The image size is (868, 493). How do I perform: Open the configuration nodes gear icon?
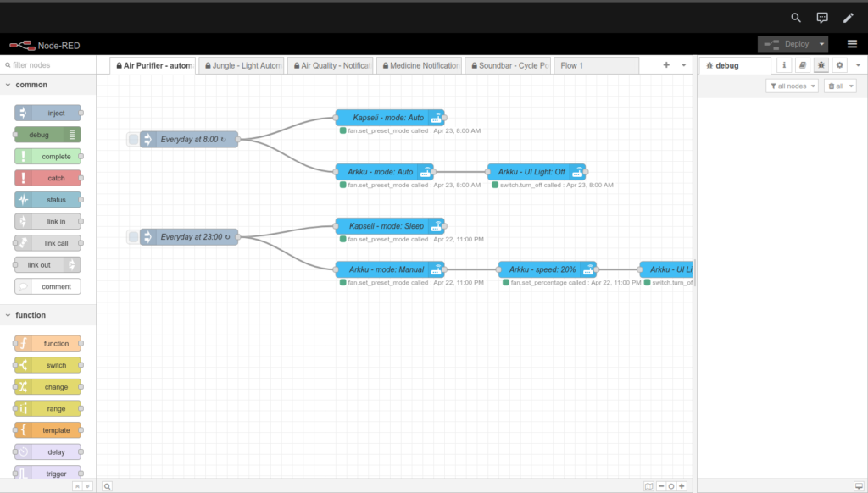838,64
